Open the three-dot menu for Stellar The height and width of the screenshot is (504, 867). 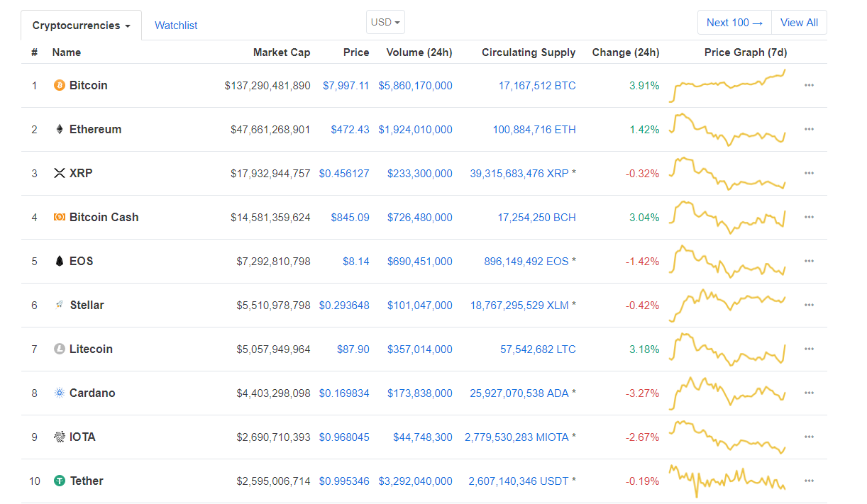point(809,305)
